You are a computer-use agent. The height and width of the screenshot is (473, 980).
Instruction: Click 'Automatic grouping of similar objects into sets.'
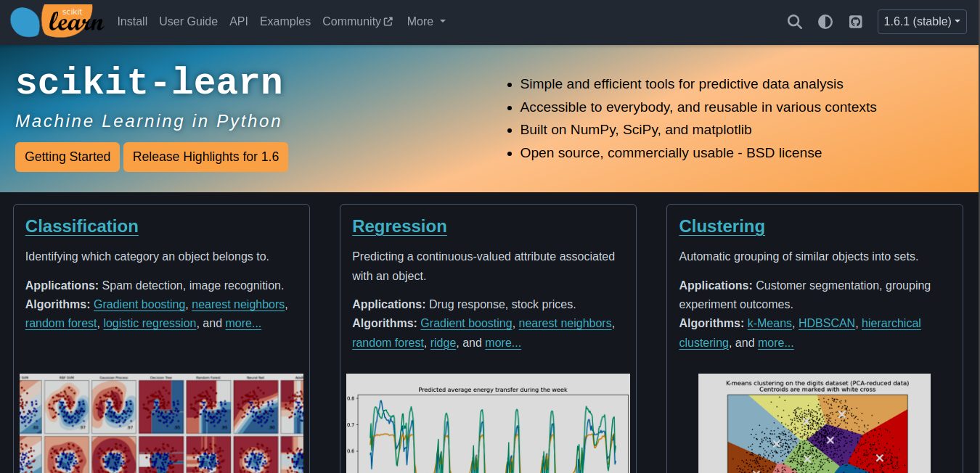(799, 256)
